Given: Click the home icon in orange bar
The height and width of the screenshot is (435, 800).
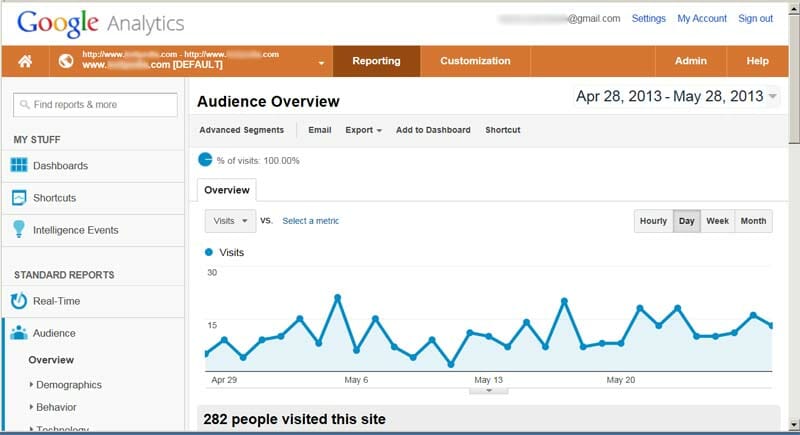Looking at the screenshot, I should coord(25,61).
